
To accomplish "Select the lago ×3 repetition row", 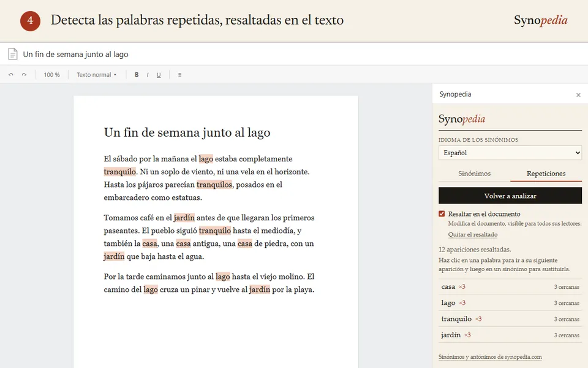I will pyautogui.click(x=510, y=302).
